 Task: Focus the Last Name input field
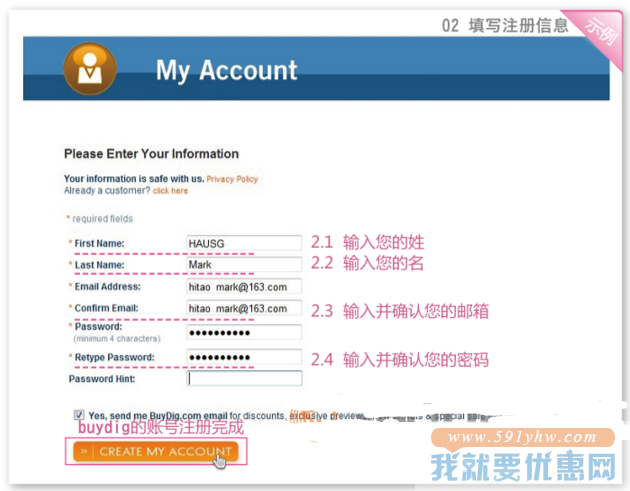point(244,264)
